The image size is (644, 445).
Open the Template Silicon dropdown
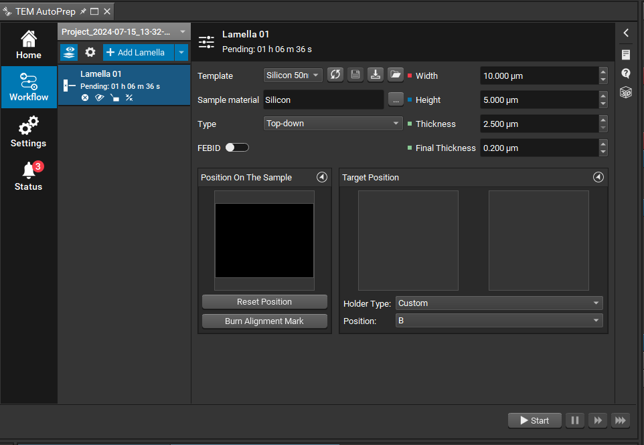292,75
